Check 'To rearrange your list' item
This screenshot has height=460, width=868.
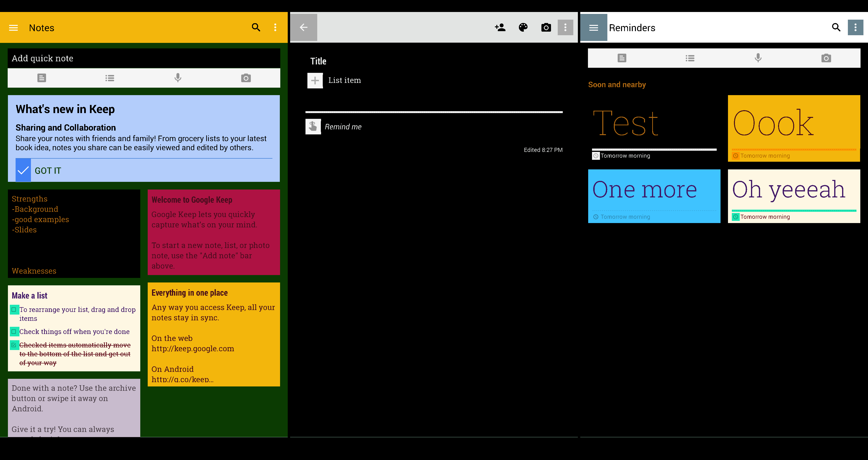pos(14,310)
